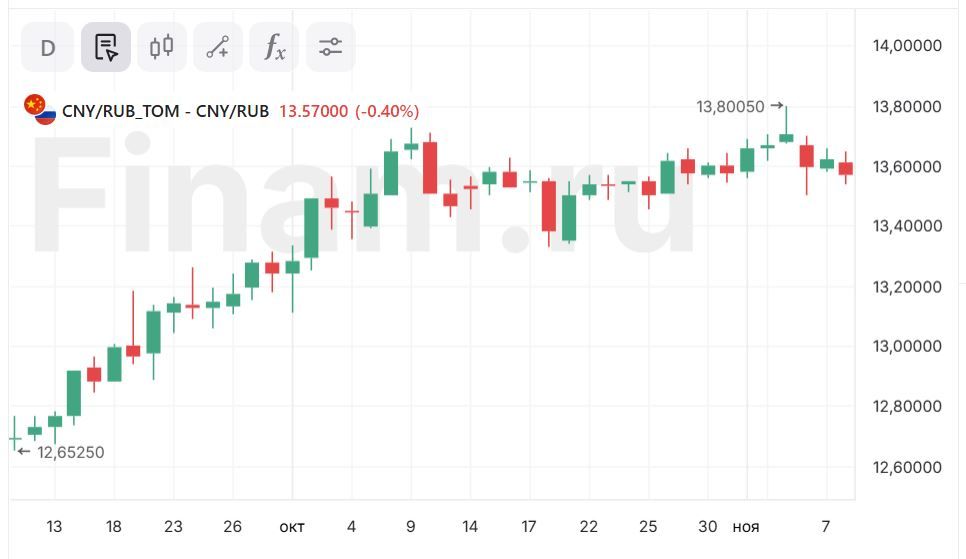966x559 pixels.
Task: Click the change value (-0.40%)
Action: click(x=387, y=111)
